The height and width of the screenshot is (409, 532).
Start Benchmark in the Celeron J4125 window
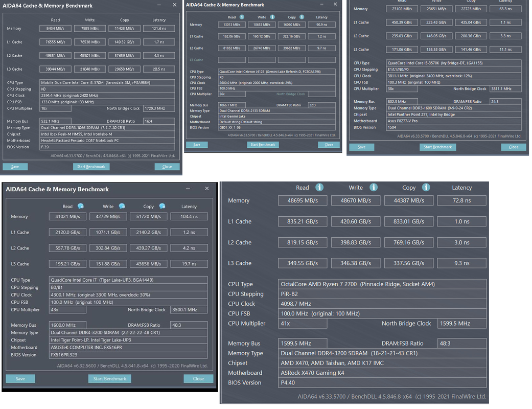tap(263, 145)
